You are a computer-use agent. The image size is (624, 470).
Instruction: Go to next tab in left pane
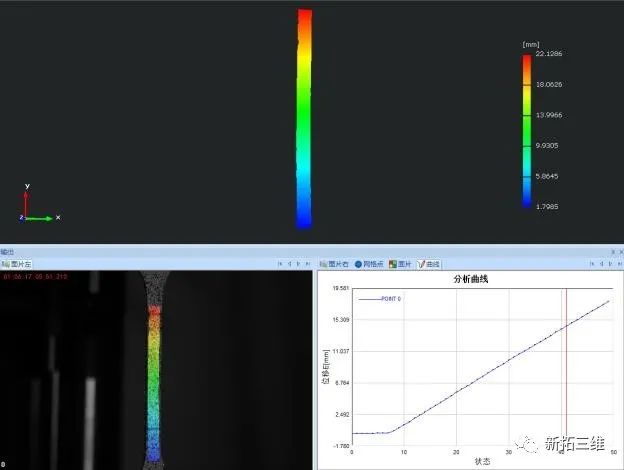298,264
